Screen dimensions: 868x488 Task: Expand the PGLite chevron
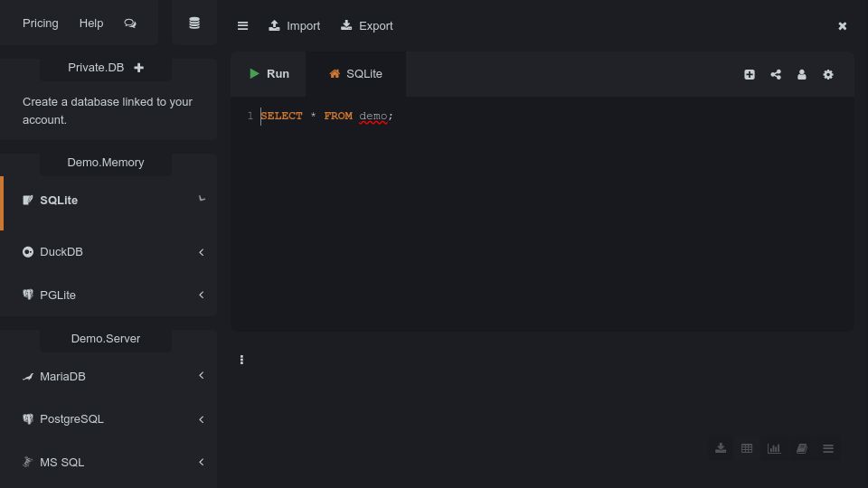click(202, 295)
